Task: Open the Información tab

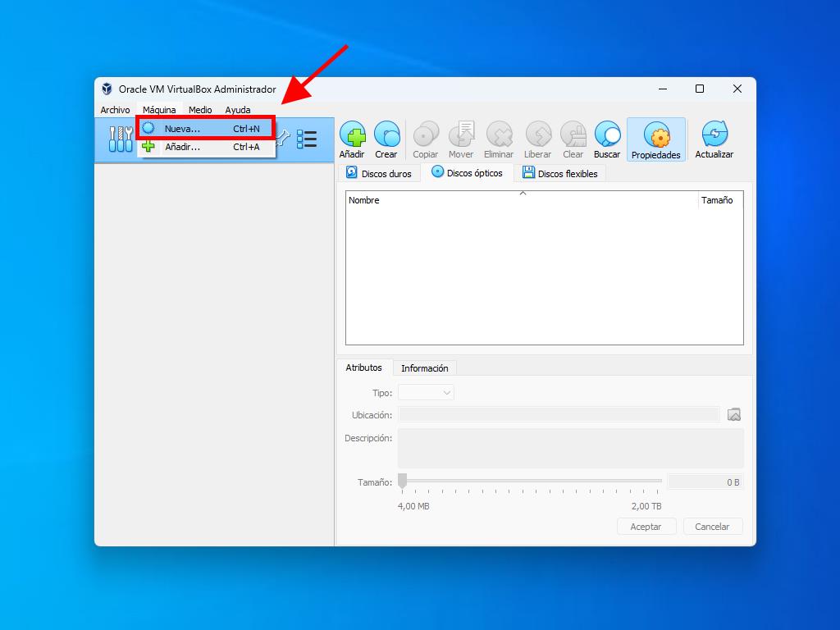Action: (x=424, y=368)
